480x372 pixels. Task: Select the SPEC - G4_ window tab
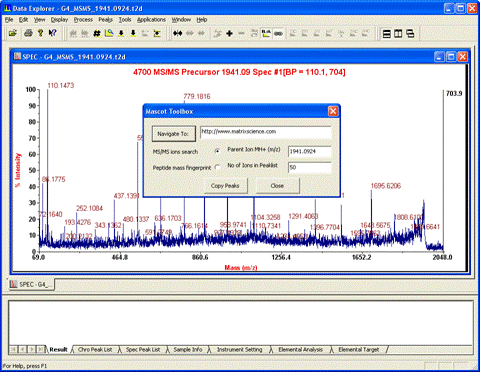pyautogui.click(x=32, y=284)
